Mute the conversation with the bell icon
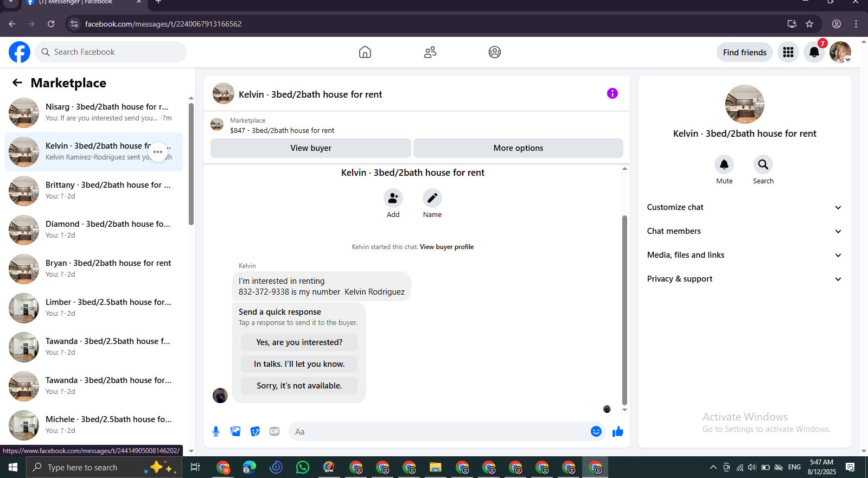The image size is (868, 478). point(724,164)
